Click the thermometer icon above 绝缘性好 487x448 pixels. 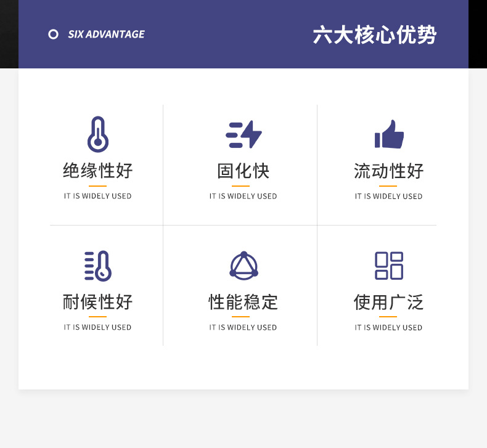[97, 134]
